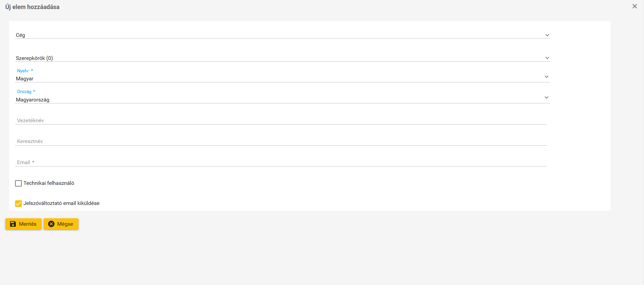Enable the Technikai felhasználó checkbox

tap(18, 183)
